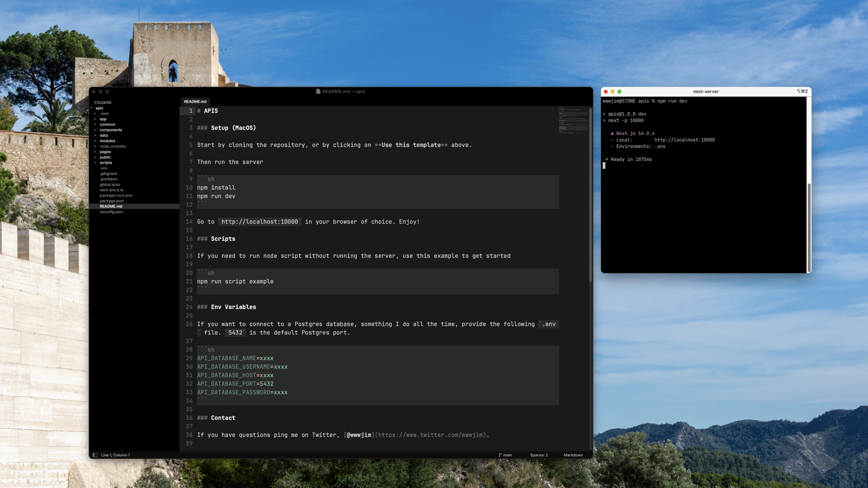Open the Spaces: 2 indentation menu

(539, 455)
